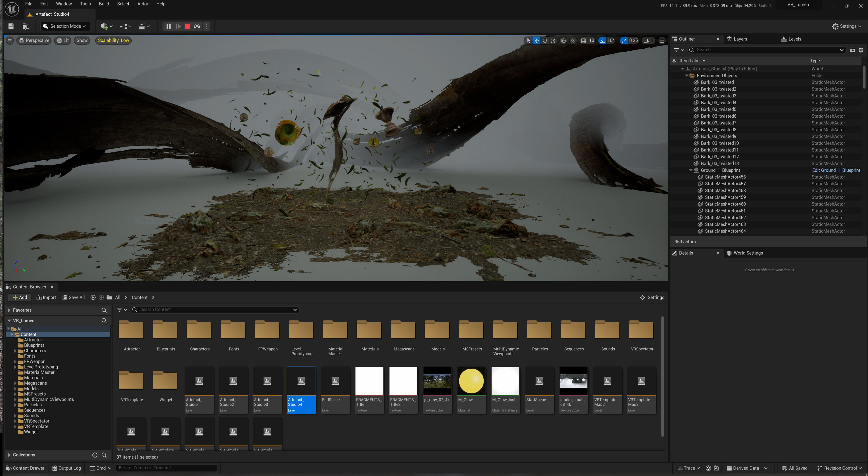Expand the Megascans folder in tree
The image size is (868, 476).
[x=15, y=383]
